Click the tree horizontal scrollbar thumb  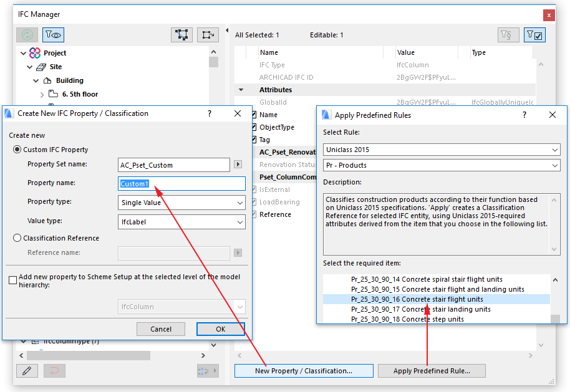point(89,355)
